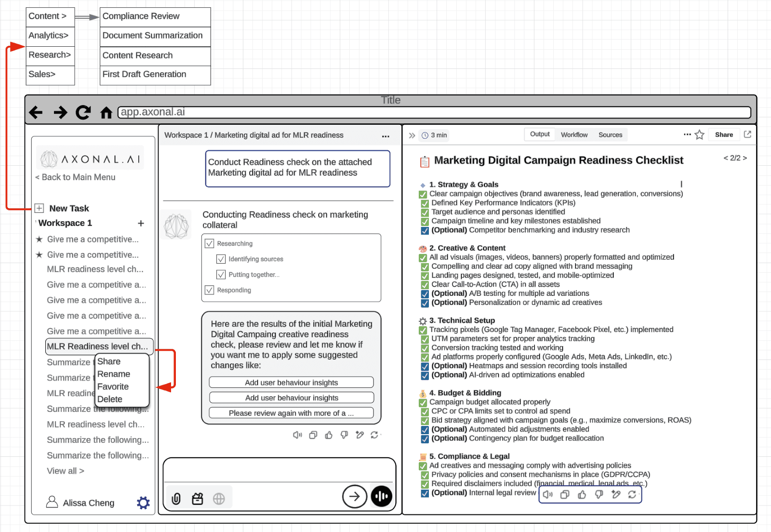The image size is (771, 532).
Task: Click the browser forward arrow
Action: [60, 112]
